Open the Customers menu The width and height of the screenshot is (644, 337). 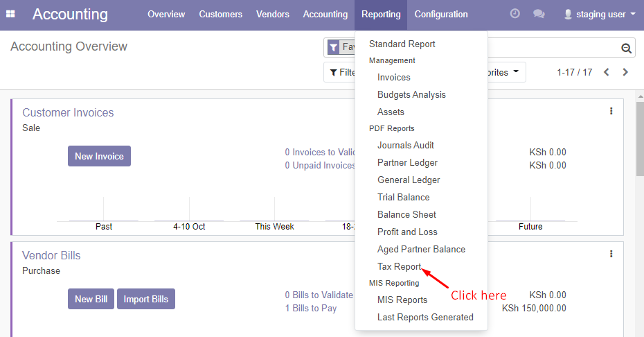221,15
